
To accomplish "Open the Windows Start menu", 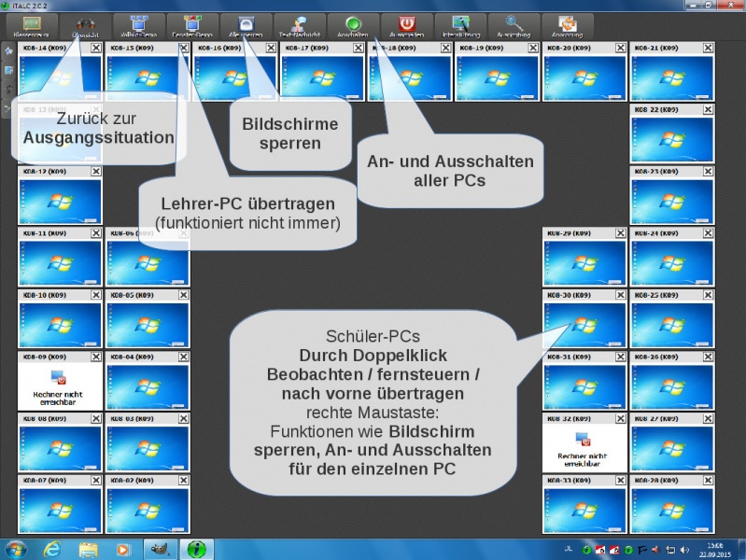I will [16, 550].
